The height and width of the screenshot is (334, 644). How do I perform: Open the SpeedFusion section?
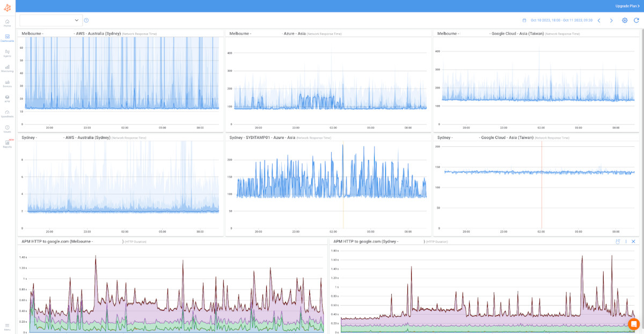click(7, 115)
